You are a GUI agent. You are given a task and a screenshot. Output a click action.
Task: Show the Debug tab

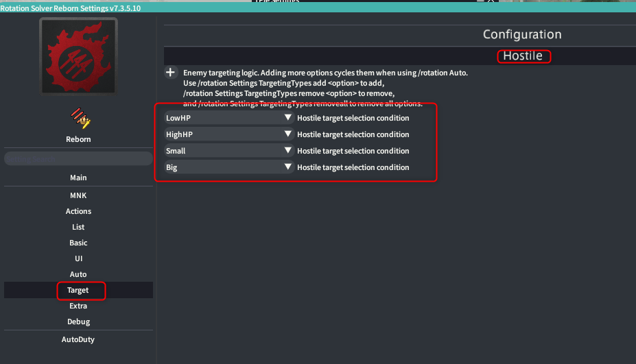[78, 321]
